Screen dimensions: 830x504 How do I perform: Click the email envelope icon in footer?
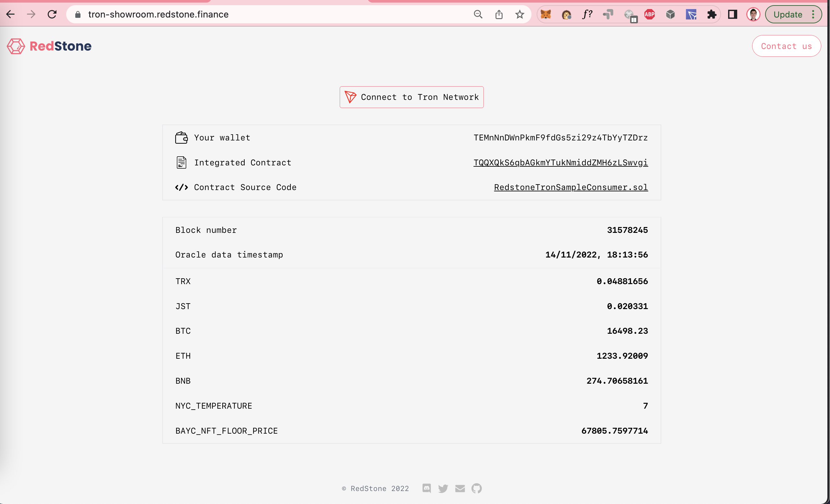point(460,488)
